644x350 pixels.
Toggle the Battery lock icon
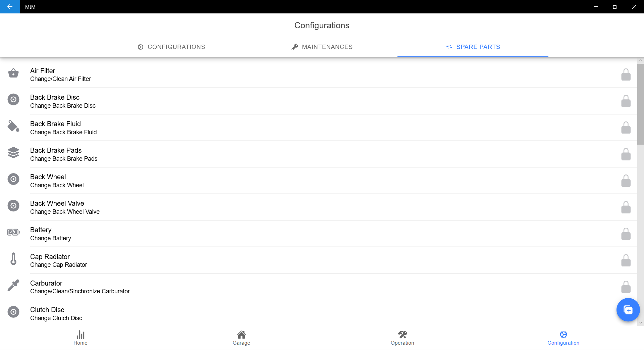pyautogui.click(x=626, y=234)
